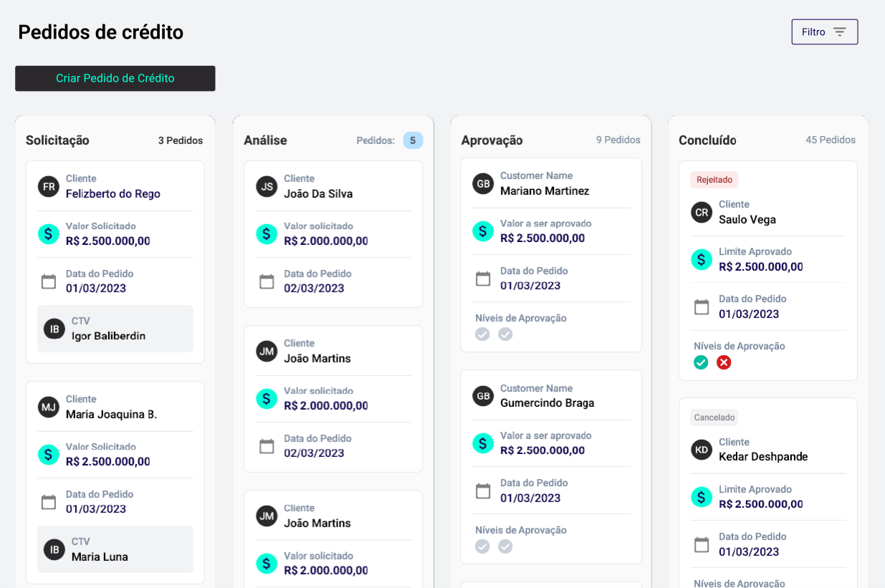Click dollar icon in Maria Joaquina B. card

pyautogui.click(x=49, y=454)
